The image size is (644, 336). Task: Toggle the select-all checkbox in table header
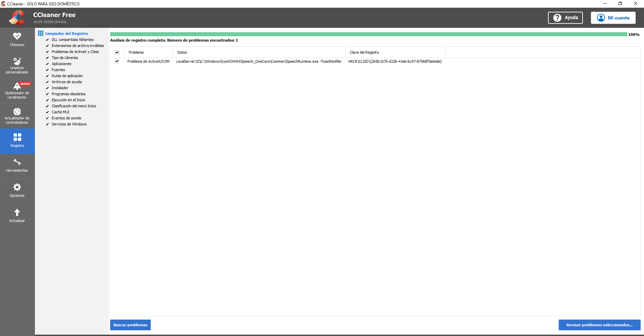pyautogui.click(x=117, y=52)
